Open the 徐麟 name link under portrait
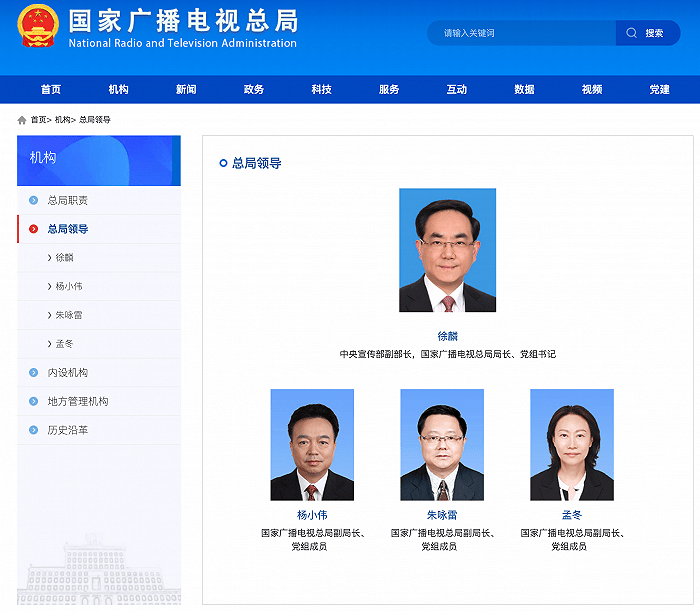Viewport: 700px width, 611px height. [447, 336]
